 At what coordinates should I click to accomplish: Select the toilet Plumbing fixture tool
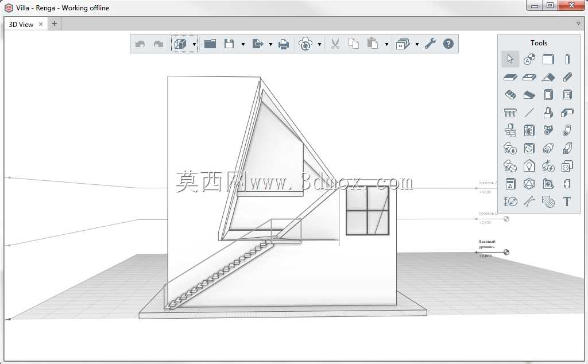tap(510, 130)
